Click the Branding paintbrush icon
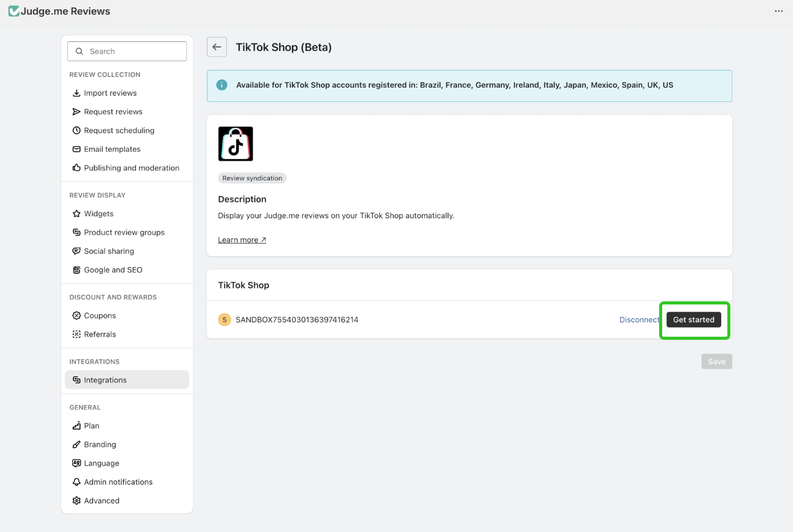 76,444
